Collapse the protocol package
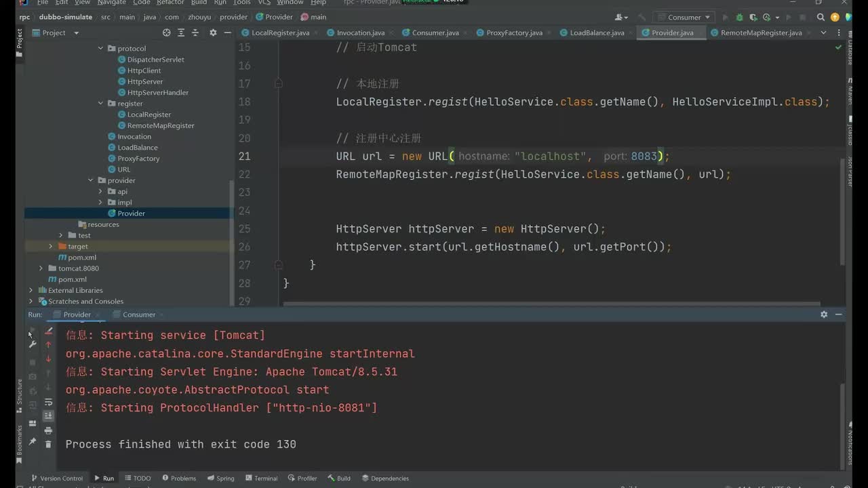 coord(100,48)
